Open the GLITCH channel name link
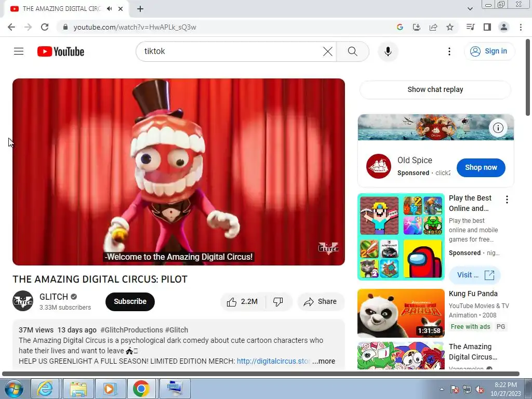Image resolution: width=532 pixels, height=399 pixels. (x=54, y=297)
